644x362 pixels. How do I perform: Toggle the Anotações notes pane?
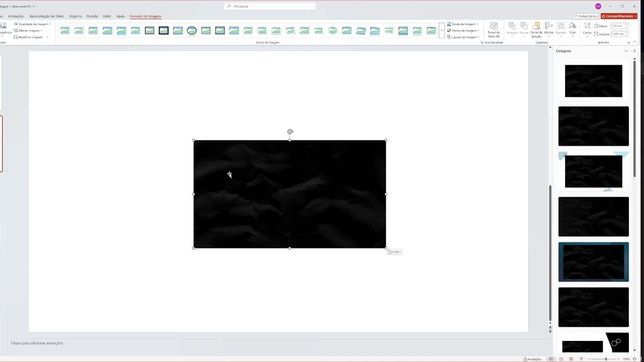[x=532, y=359]
